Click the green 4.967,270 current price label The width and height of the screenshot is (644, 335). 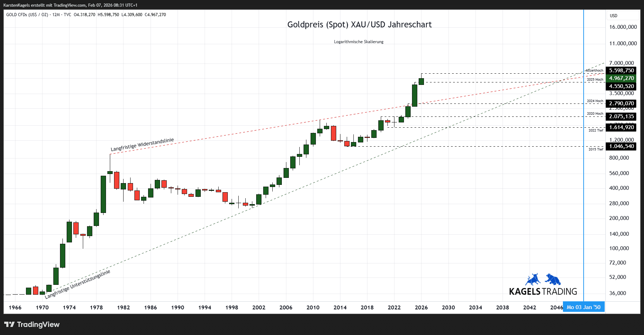(x=621, y=78)
